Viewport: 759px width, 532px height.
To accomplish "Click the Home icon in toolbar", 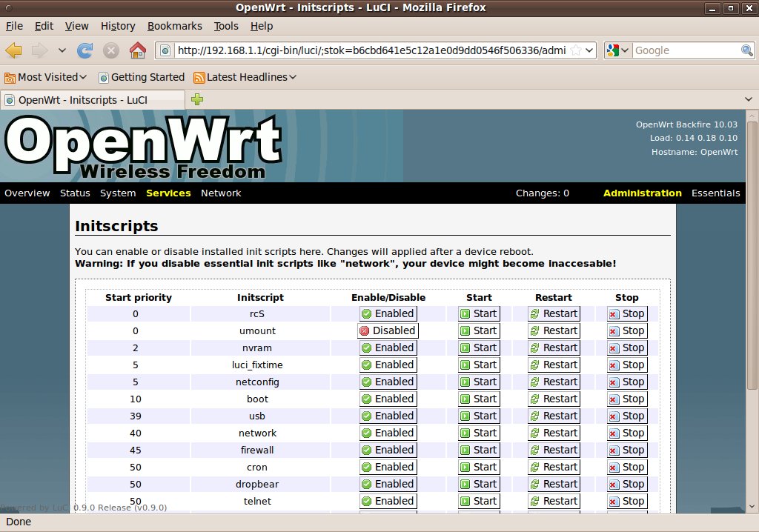I will [x=137, y=50].
